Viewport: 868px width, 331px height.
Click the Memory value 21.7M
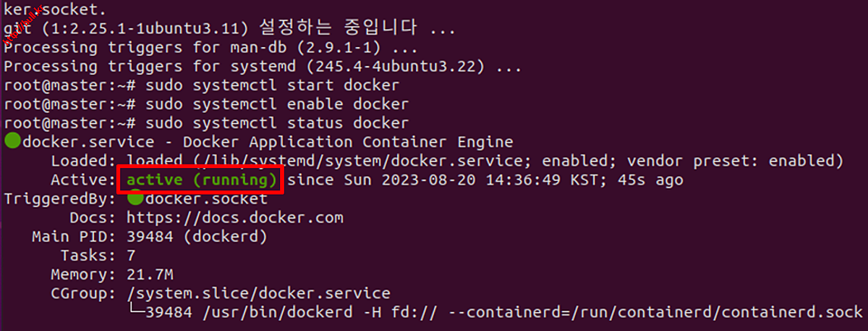point(150,275)
